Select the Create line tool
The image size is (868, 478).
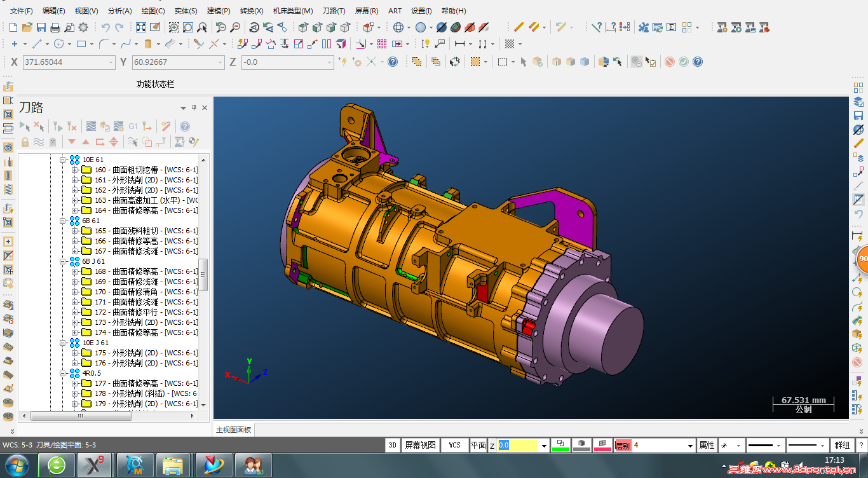[37, 44]
